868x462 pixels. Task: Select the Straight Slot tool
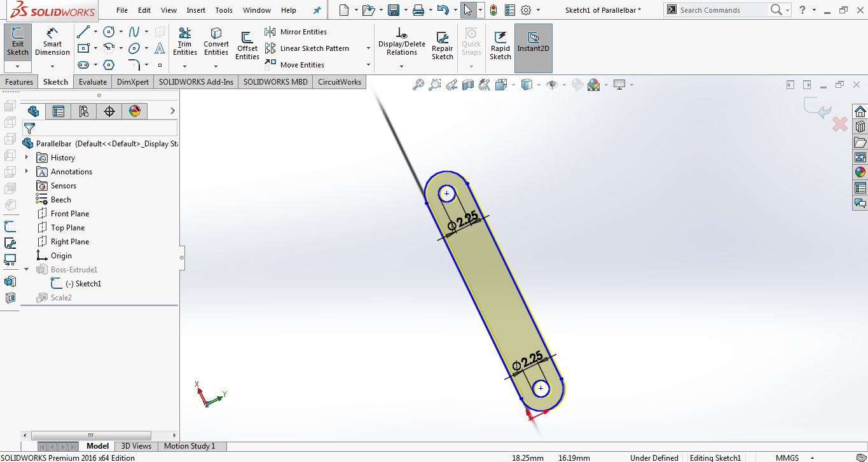pyautogui.click(x=83, y=65)
